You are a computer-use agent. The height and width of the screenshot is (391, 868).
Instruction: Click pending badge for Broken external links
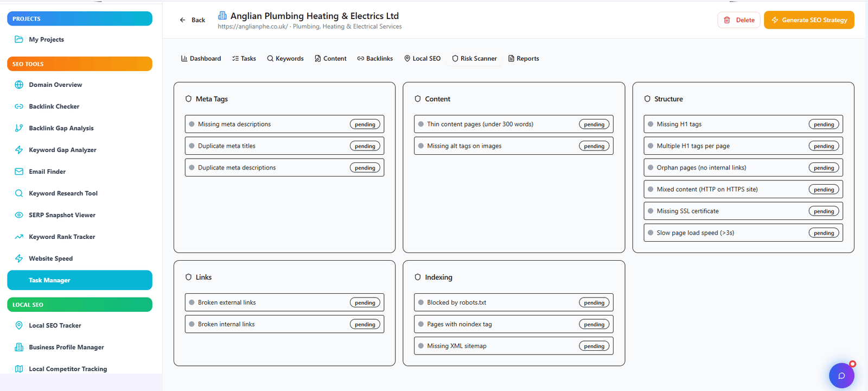click(x=365, y=302)
